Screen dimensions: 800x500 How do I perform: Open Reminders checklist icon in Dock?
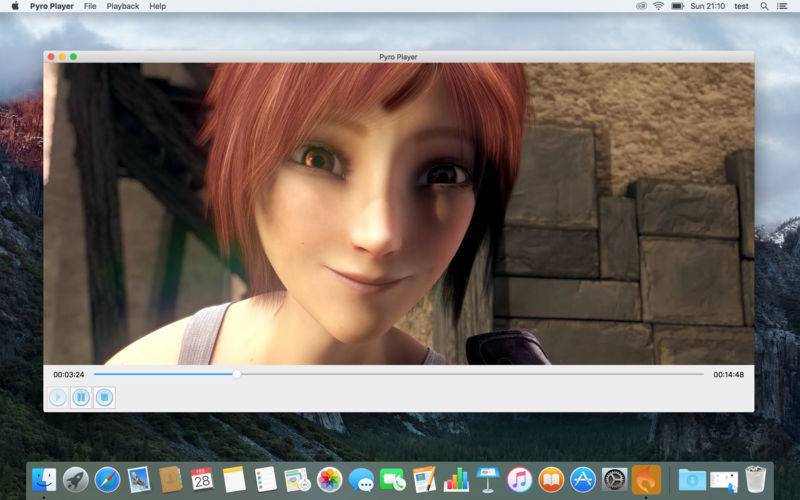(266, 480)
